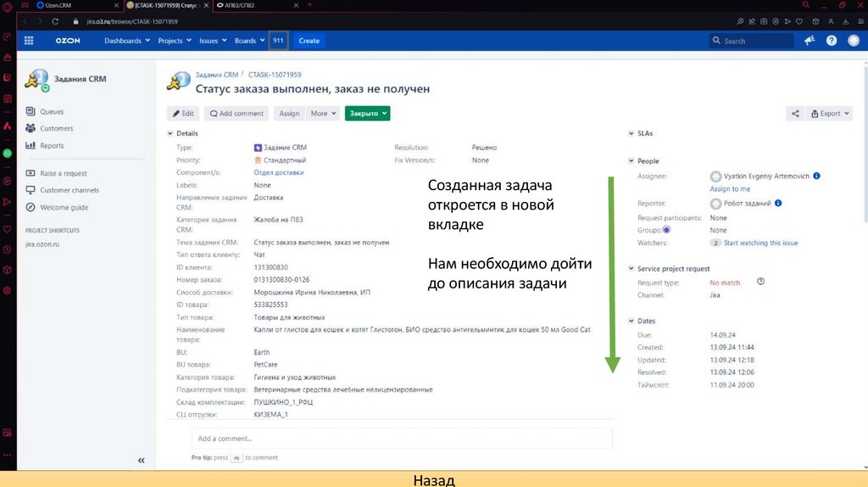
Task: Collapse the SLAs section
Action: tap(631, 133)
